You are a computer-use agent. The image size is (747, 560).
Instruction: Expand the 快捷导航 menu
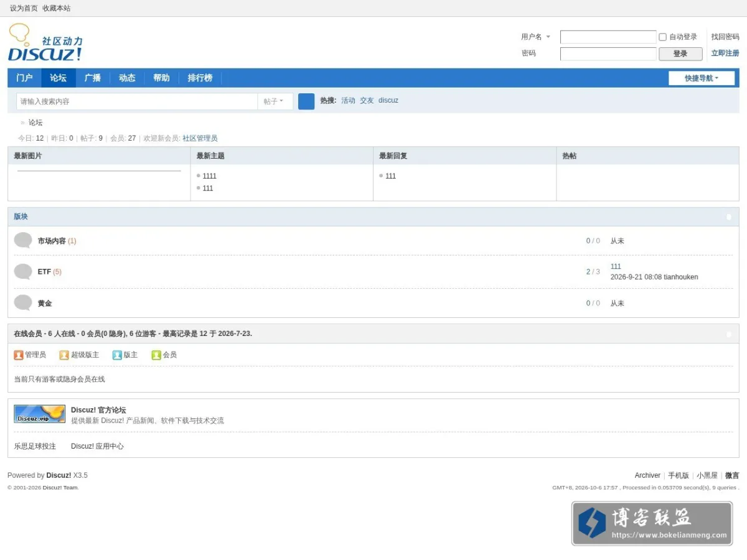point(702,78)
